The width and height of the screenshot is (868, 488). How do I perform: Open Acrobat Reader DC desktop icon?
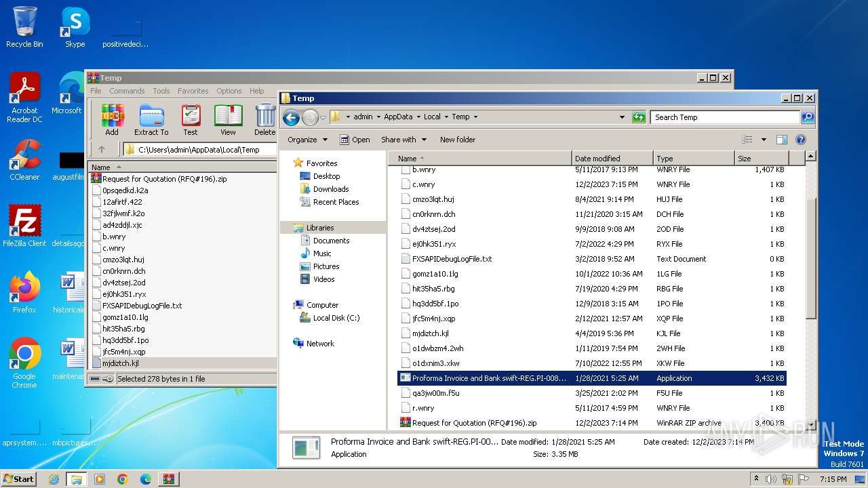(x=24, y=98)
